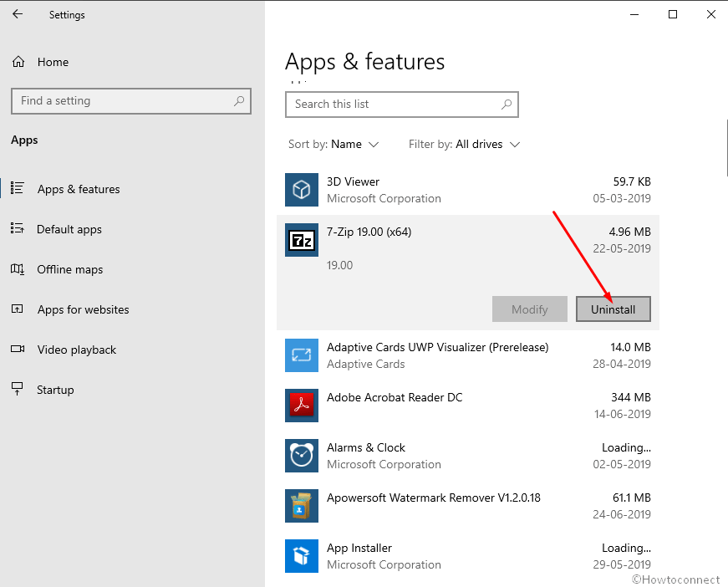Open the Home settings page
728x587 pixels.
[53, 62]
